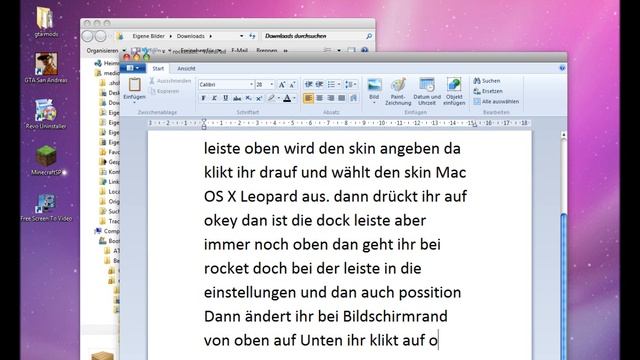Open the Explorer help icon

point(364,50)
